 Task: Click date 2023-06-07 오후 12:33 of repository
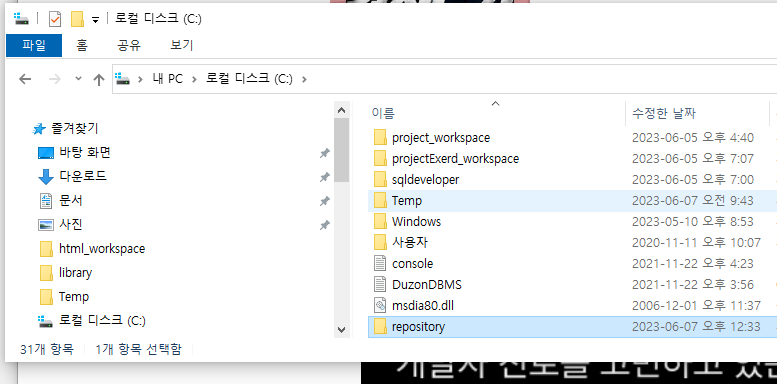[x=696, y=327]
